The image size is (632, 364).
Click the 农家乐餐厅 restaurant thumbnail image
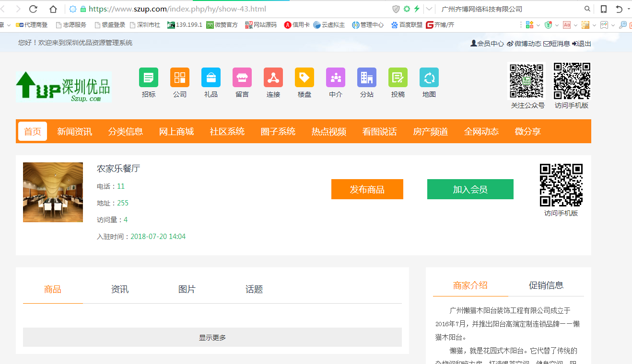click(53, 192)
